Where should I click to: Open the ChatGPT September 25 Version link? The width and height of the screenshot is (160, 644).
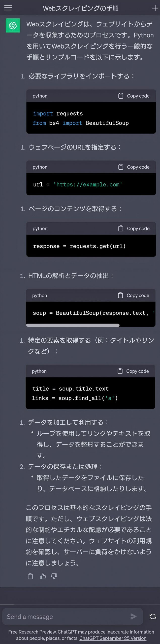click(113, 638)
